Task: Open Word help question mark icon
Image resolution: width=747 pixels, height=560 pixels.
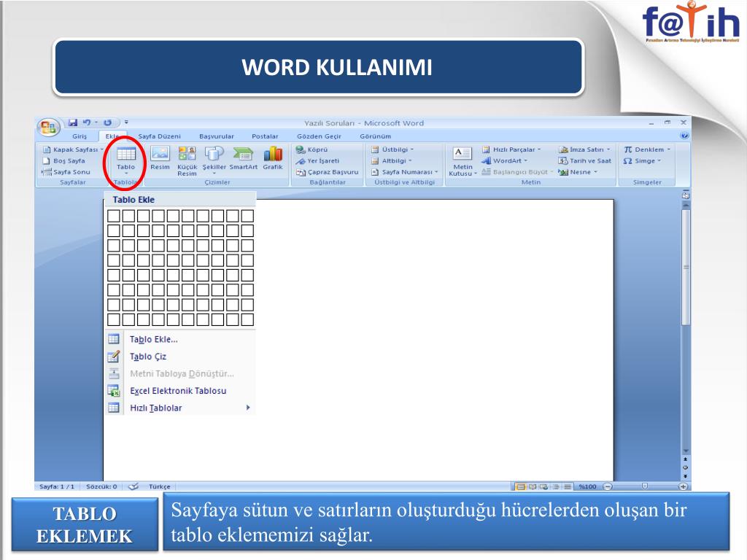Action: pyautogui.click(x=684, y=136)
